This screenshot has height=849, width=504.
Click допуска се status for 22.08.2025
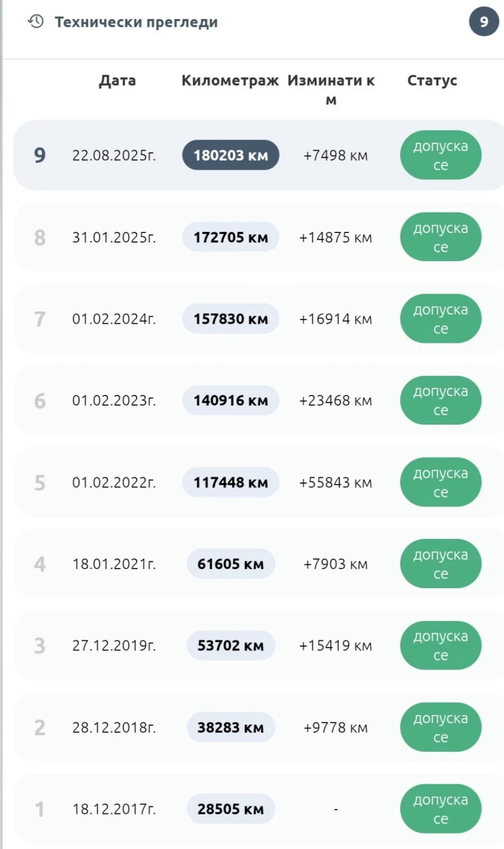440,156
